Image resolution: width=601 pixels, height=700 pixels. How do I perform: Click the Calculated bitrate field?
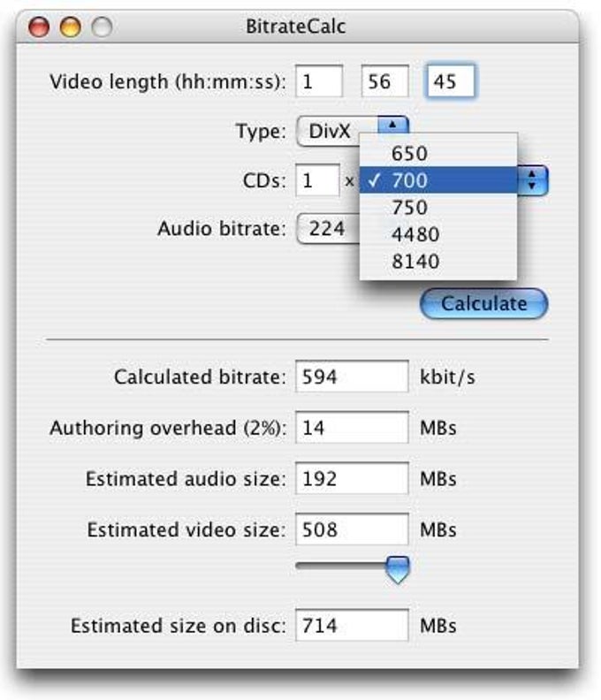pos(352,377)
